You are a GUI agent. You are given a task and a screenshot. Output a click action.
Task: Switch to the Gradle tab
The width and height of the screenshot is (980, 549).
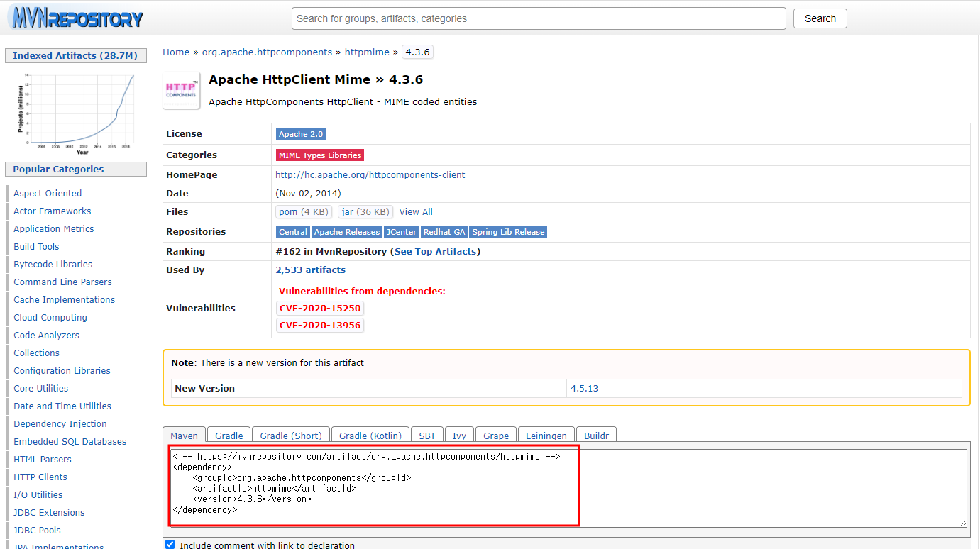(229, 436)
